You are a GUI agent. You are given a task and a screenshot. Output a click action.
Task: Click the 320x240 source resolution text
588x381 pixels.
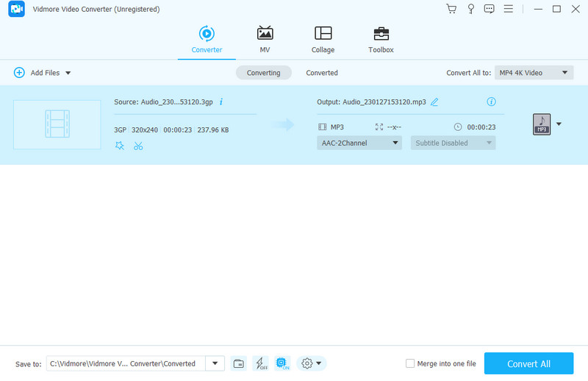[145, 130]
